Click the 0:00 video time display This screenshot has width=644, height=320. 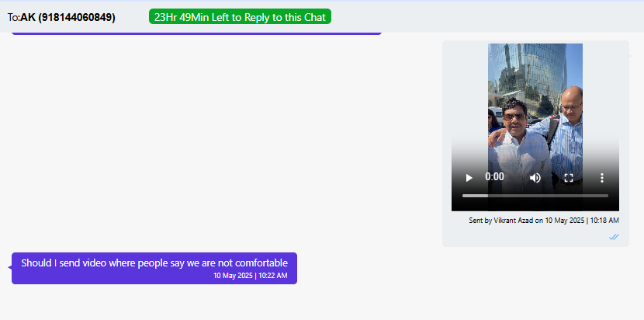pyautogui.click(x=494, y=177)
